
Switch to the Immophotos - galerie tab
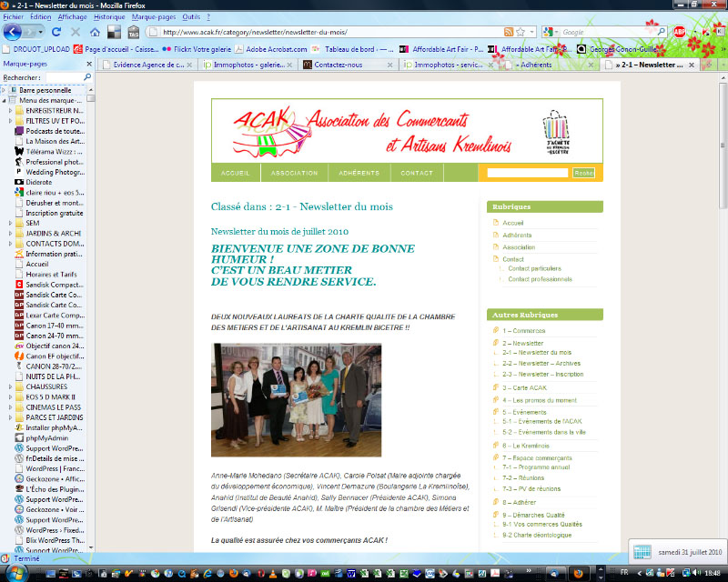coord(248,65)
